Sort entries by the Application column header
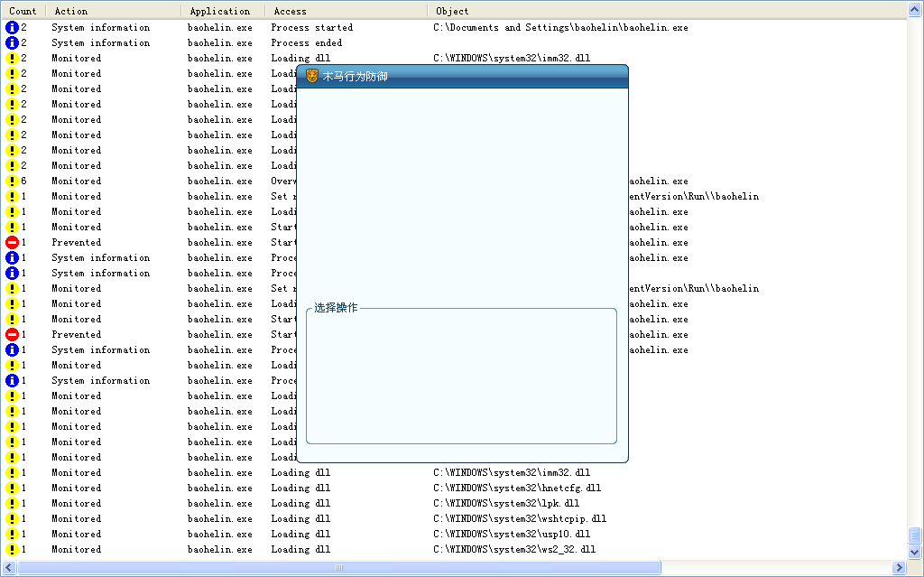This screenshot has height=577, width=924. (220, 11)
